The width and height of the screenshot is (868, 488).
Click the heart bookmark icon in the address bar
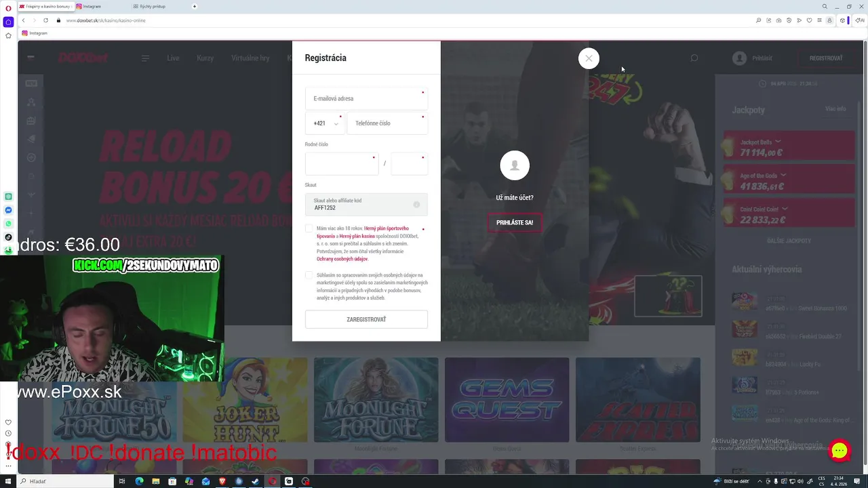[x=809, y=20]
